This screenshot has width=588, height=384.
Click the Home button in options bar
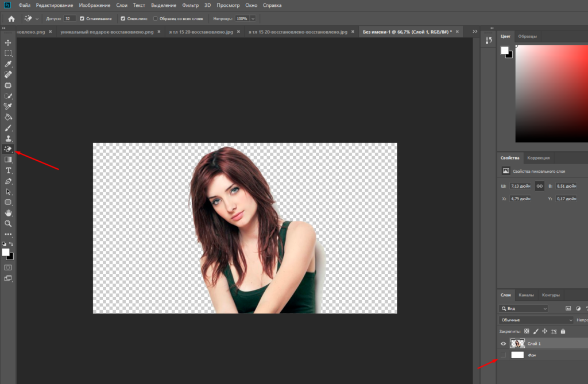[11, 18]
